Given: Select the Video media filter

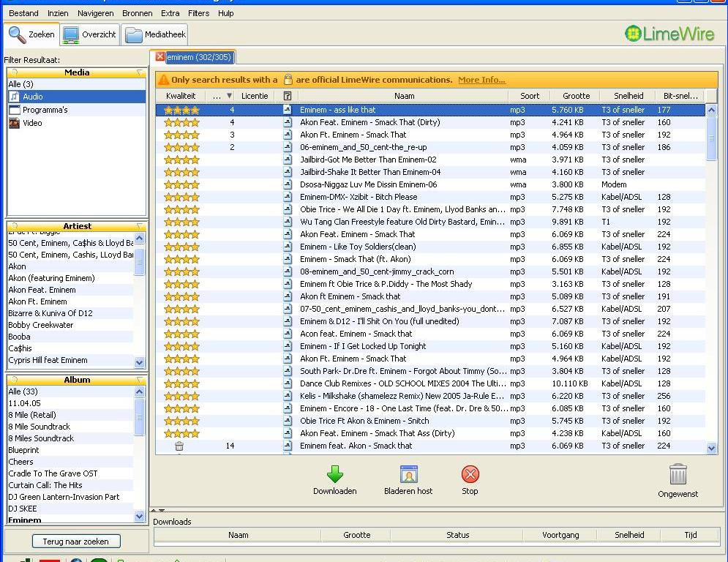Looking at the screenshot, I should pos(32,123).
